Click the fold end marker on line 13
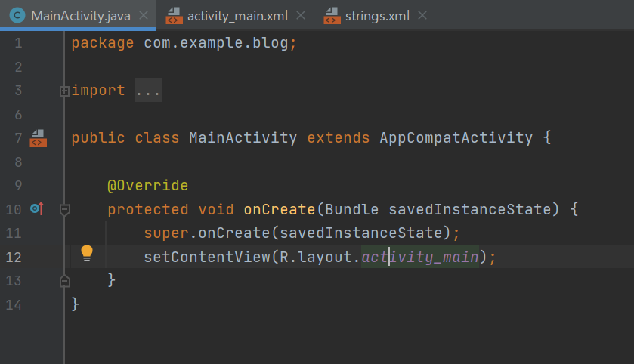 pos(65,281)
